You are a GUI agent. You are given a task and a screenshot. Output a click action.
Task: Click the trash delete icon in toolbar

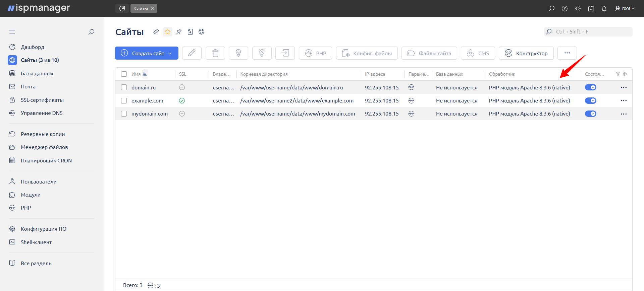tap(215, 53)
